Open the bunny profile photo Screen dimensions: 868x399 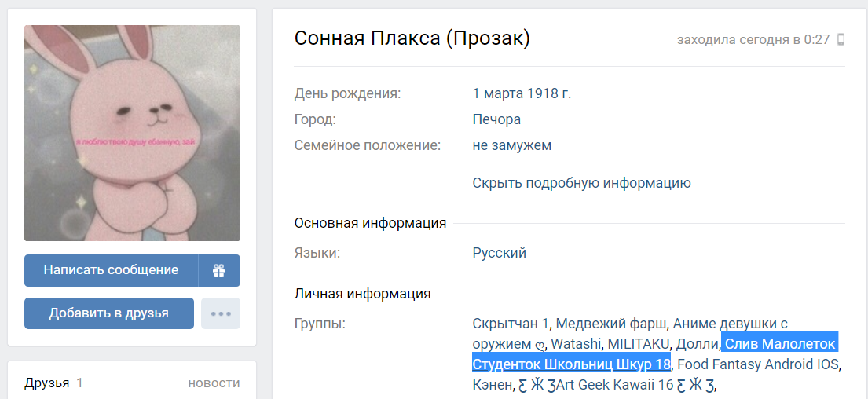(132, 133)
